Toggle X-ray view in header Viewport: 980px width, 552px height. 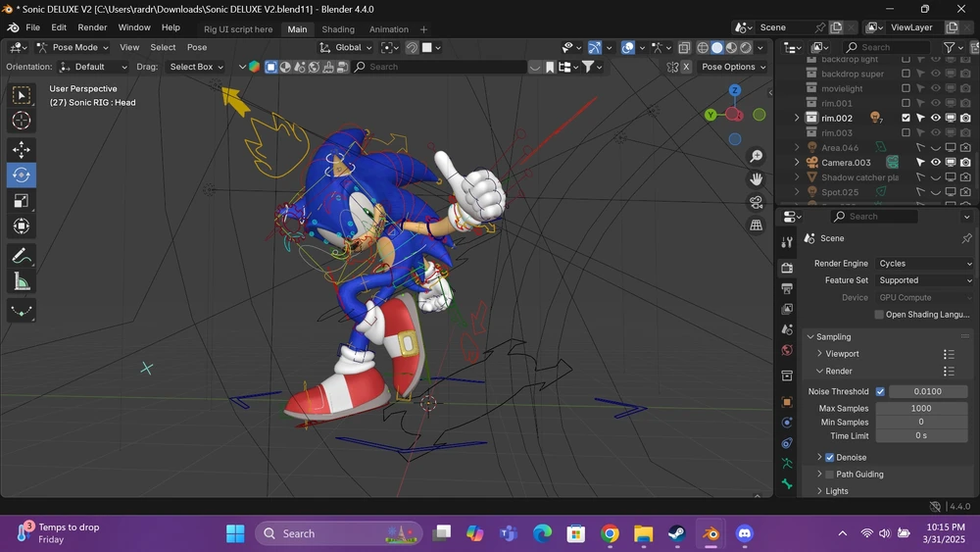point(684,47)
